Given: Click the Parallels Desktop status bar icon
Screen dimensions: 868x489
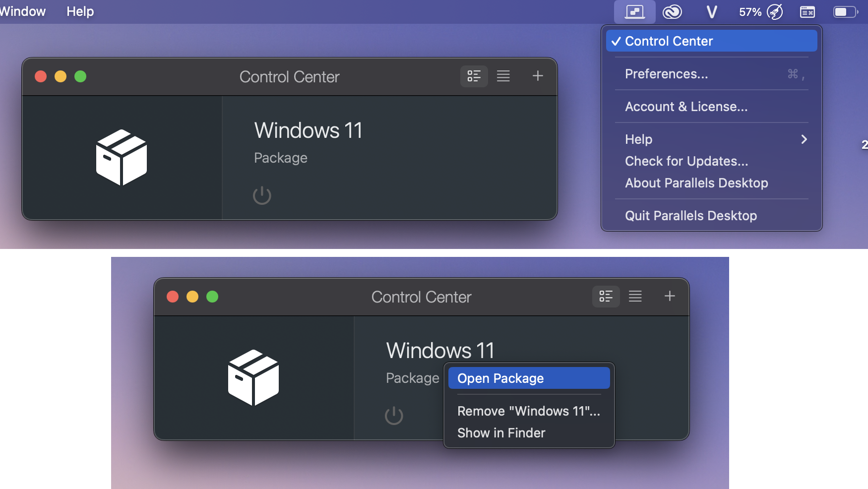Looking at the screenshot, I should click(634, 11).
